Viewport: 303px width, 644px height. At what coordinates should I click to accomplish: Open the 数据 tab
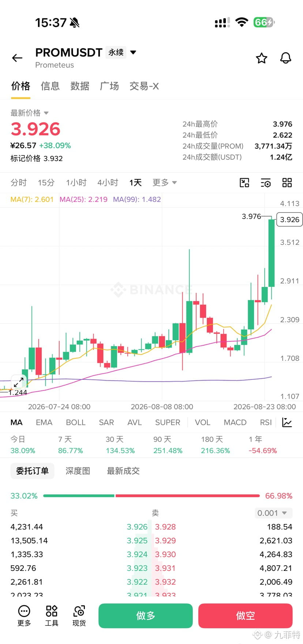pos(80,86)
